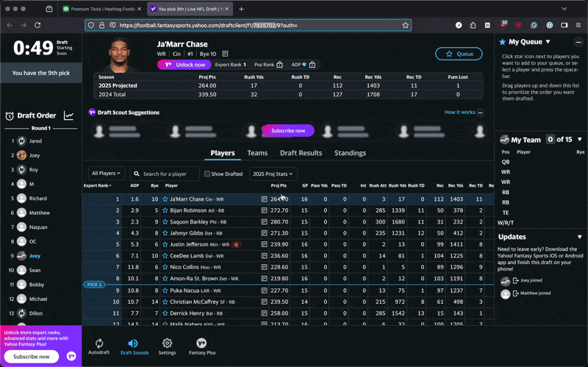Click into the Search for a player field
This screenshot has height=367, width=588.
click(165, 174)
